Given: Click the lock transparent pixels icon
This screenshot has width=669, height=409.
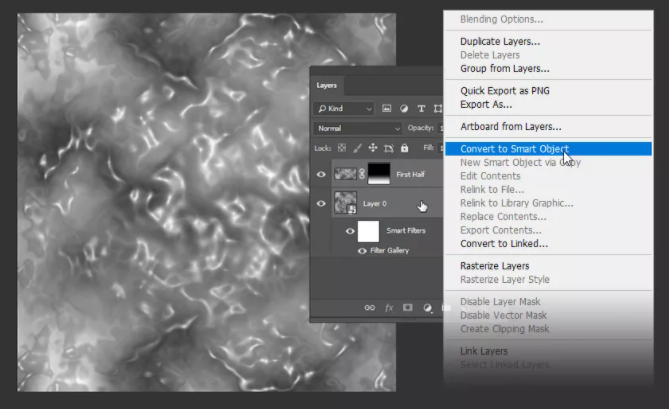Looking at the screenshot, I should click(x=342, y=148).
